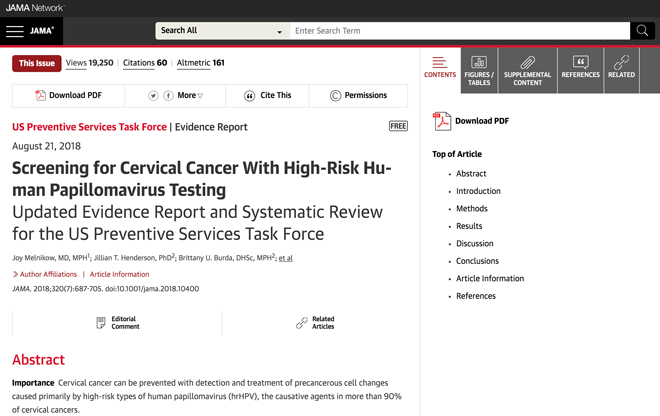This screenshot has height=416, width=660.
Task: Share the article on Twitter
Action: [x=153, y=96]
